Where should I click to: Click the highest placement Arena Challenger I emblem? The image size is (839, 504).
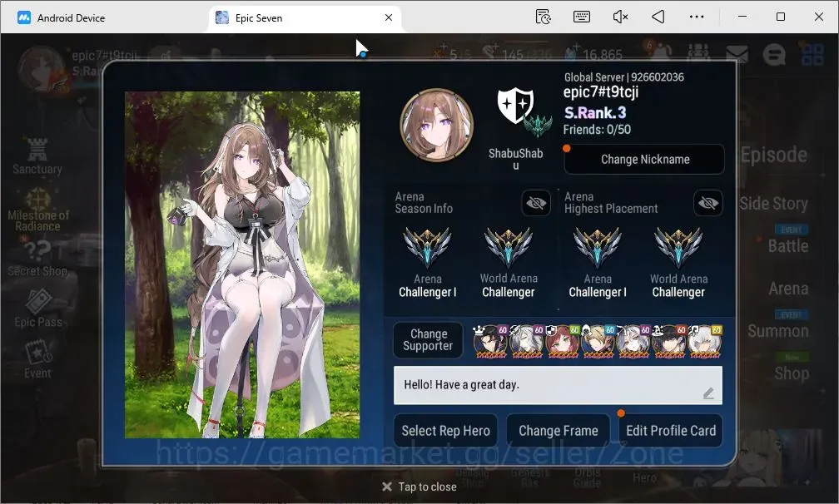click(597, 247)
